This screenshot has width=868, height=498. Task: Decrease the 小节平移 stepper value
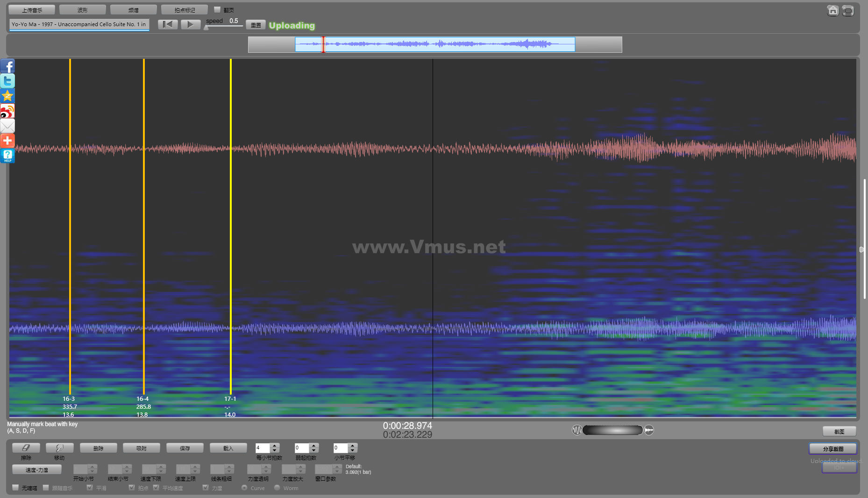[353, 450]
